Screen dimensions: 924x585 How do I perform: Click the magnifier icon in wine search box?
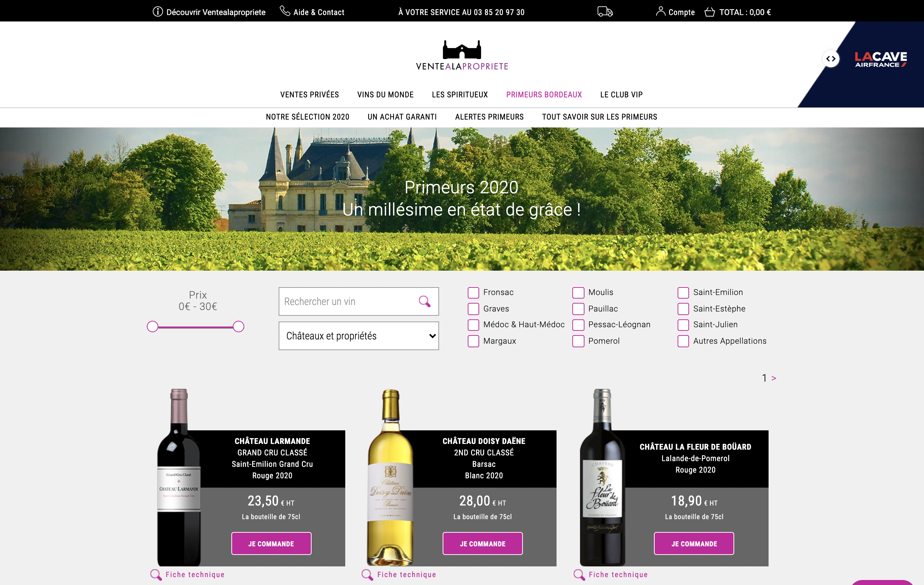coord(424,301)
